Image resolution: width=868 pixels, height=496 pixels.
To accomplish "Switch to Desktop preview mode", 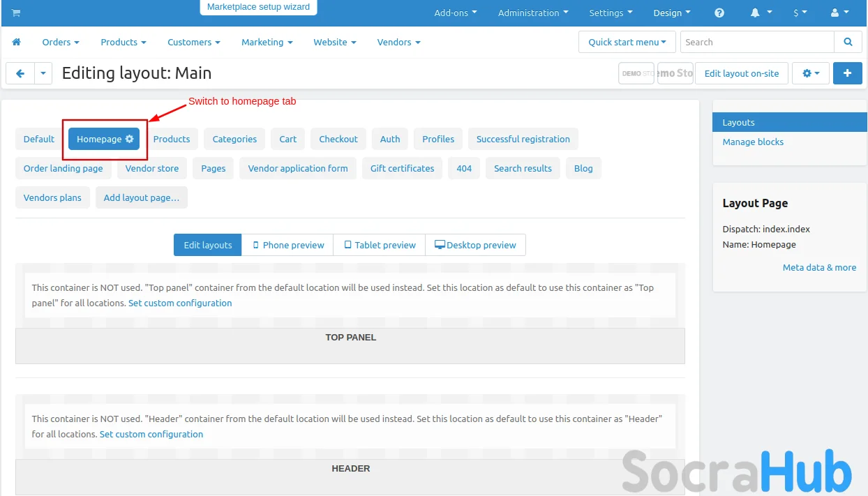I will point(475,245).
